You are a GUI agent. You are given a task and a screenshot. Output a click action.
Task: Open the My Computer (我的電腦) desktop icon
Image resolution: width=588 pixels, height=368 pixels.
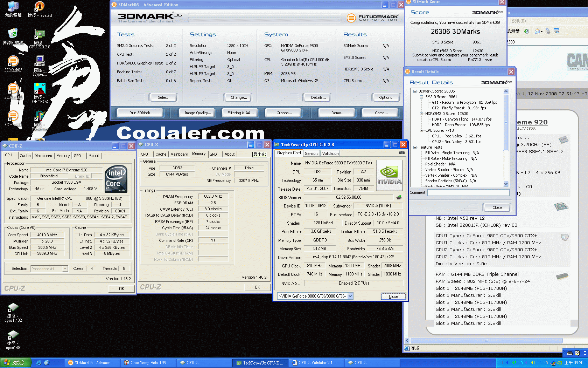13,9
